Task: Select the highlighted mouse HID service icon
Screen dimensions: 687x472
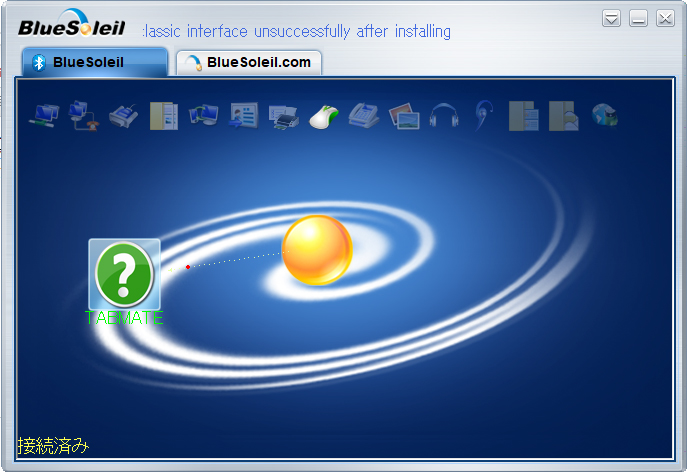Action: [324, 117]
